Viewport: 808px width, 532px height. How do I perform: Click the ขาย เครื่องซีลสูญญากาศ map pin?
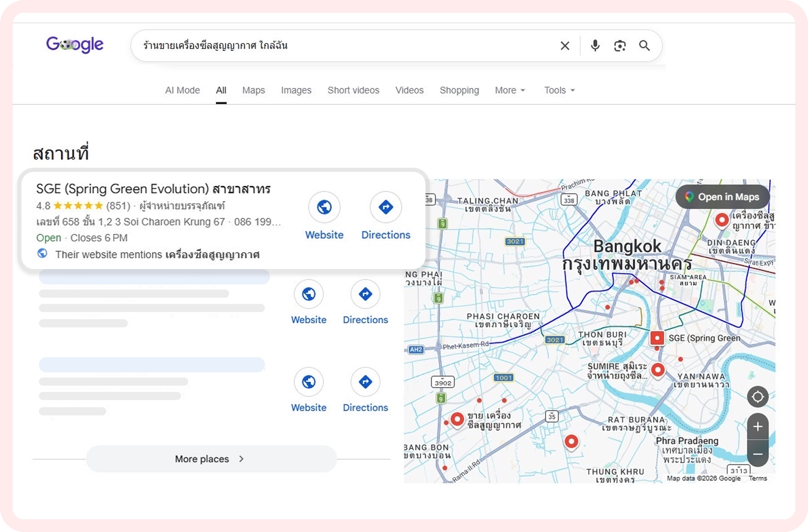[457, 419]
